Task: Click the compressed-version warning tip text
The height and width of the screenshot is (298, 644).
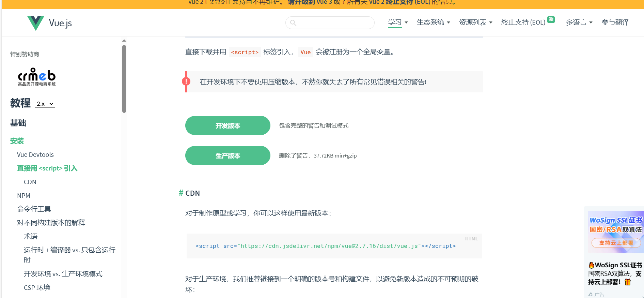Action: pos(313,82)
